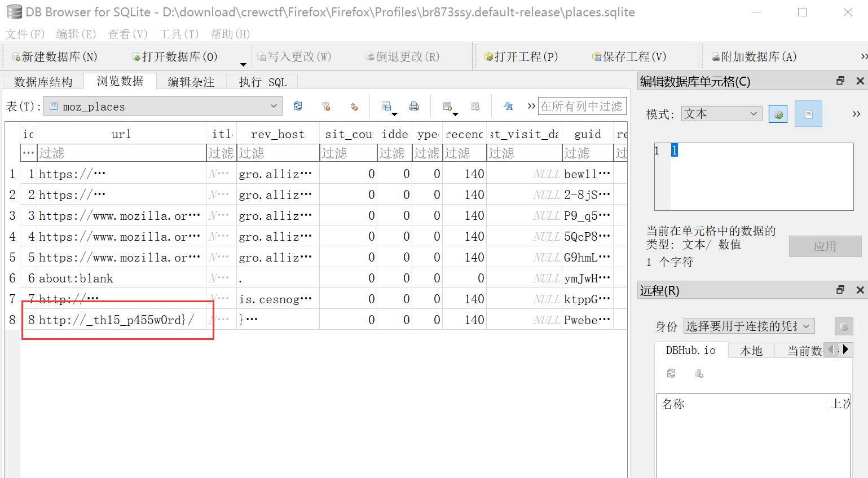Click the 应用 apply button
The image size is (868, 478).
tap(825, 246)
